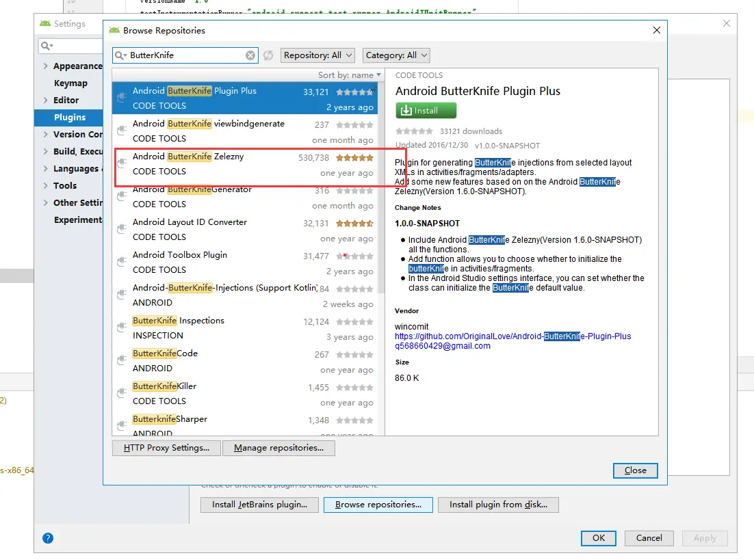Click plugin icon of Android Layout ID Converter
The width and height of the screenshot is (754, 560).
point(122,229)
